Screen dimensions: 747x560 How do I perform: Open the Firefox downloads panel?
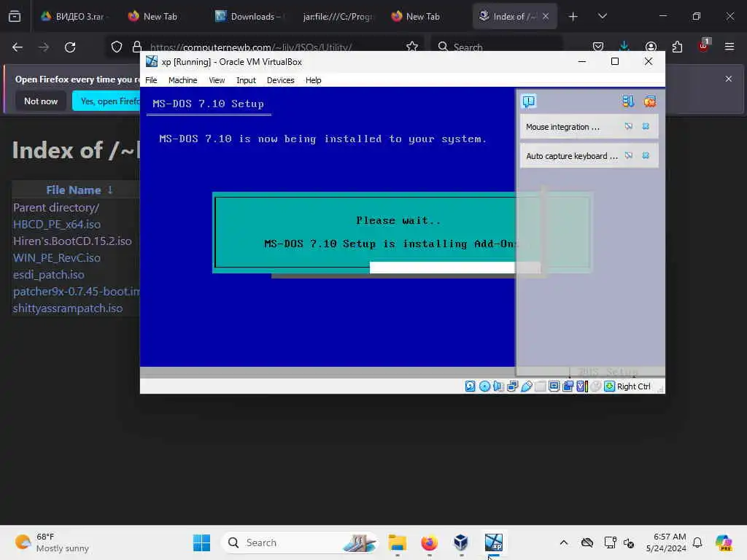coord(624,47)
